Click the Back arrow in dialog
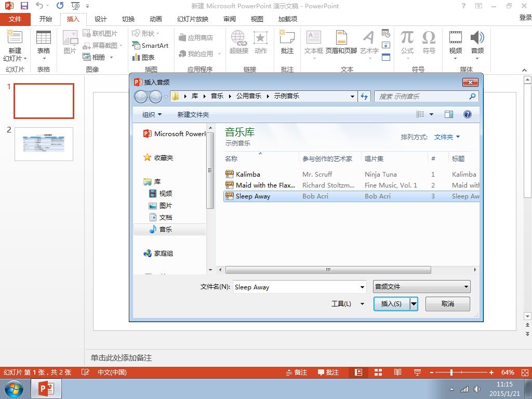 tap(141, 97)
